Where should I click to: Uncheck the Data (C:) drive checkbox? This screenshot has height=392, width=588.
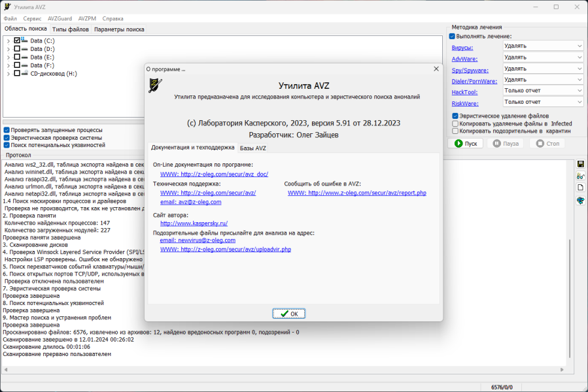17,41
